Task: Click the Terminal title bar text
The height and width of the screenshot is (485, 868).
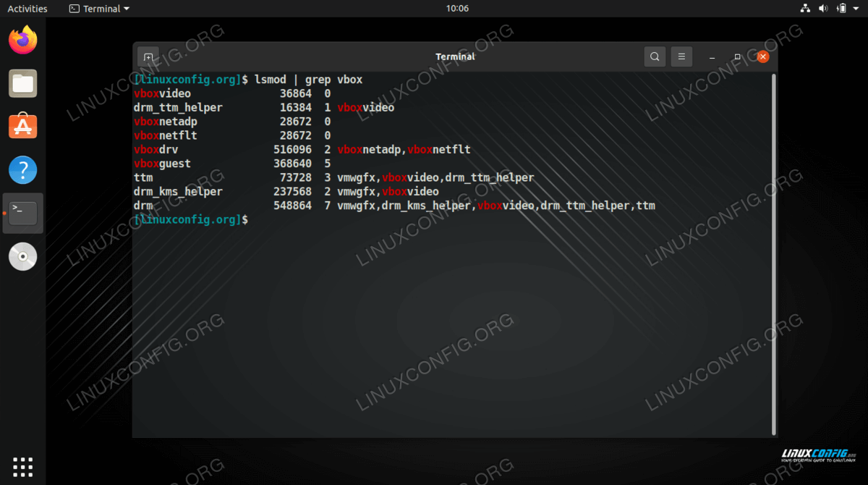Action: coord(455,56)
